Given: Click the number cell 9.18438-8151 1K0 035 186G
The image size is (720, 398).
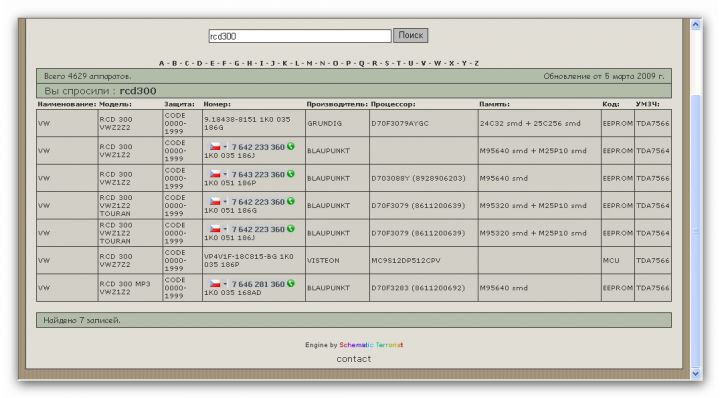Looking at the screenshot, I should (253, 123).
